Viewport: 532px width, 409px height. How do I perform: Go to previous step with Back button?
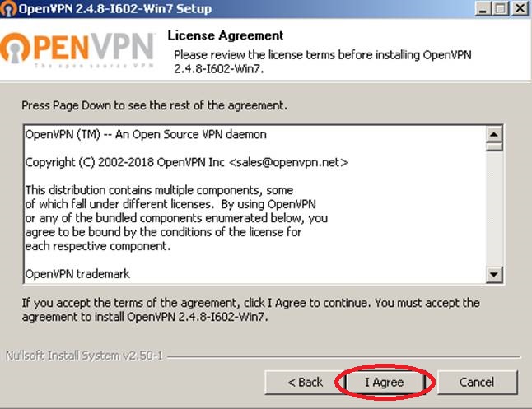(x=305, y=382)
